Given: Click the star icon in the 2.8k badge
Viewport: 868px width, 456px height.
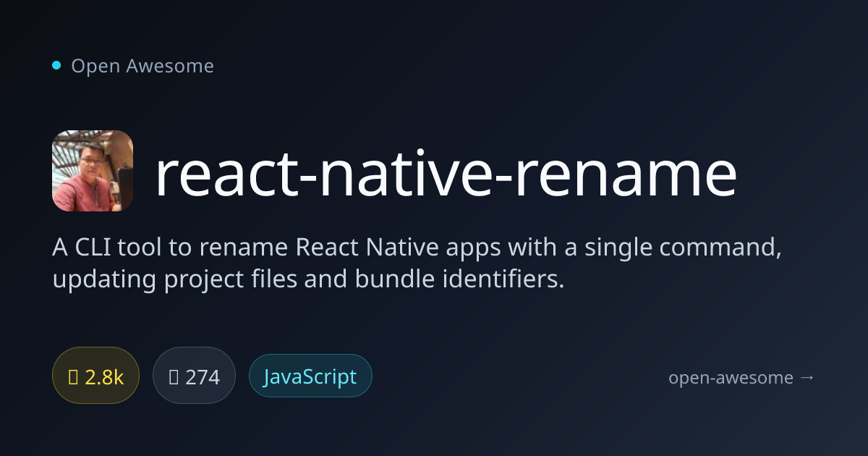Looking at the screenshot, I should point(73,376).
